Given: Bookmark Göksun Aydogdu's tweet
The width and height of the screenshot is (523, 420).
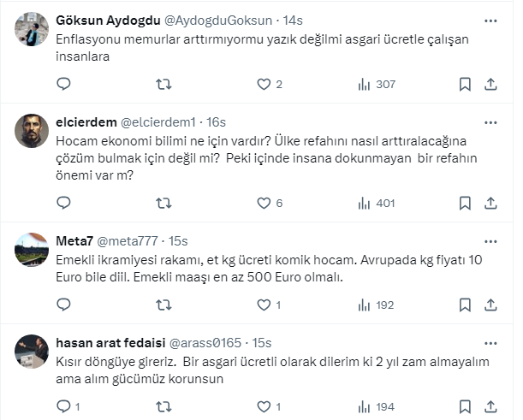Looking at the screenshot, I should [x=465, y=84].
